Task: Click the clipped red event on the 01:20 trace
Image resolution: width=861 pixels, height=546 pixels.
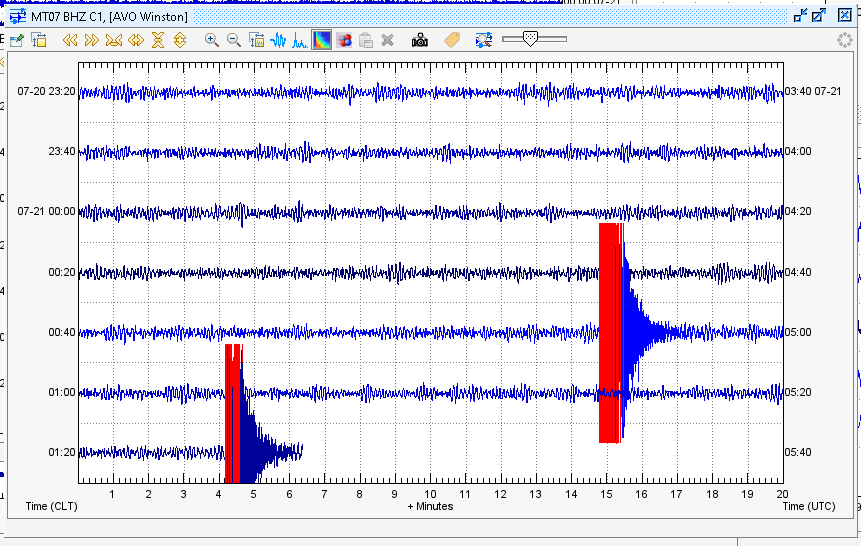Action: [233, 413]
